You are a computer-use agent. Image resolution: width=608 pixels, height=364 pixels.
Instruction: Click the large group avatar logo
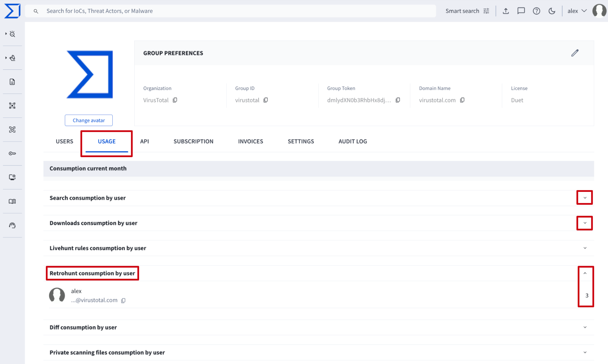[90, 74]
